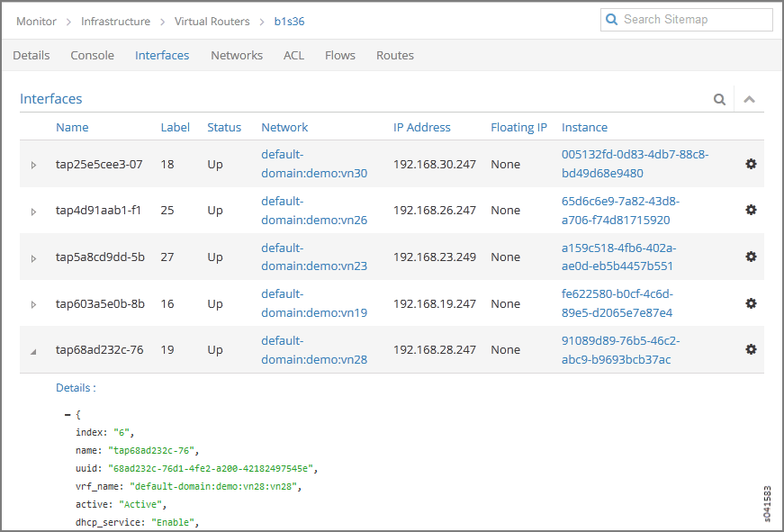Open gear menu for tap25e5cee3-07 row
Screen dimensions: 784x532
[751, 163]
